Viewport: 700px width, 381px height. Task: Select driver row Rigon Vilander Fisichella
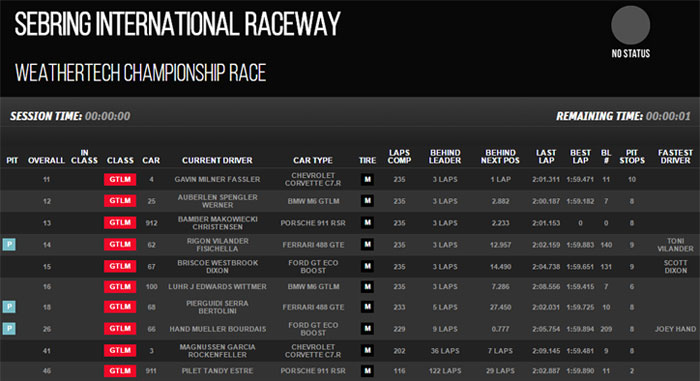pyautogui.click(x=350, y=245)
